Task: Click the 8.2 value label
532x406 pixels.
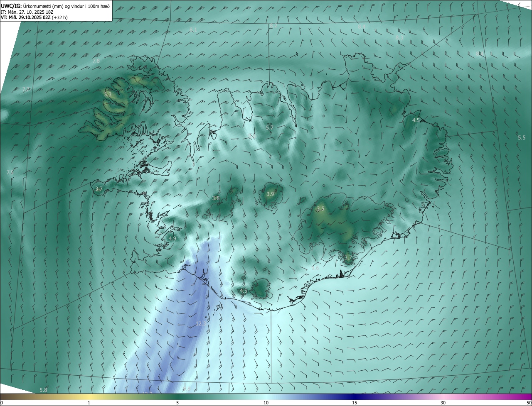Action: (x=273, y=26)
